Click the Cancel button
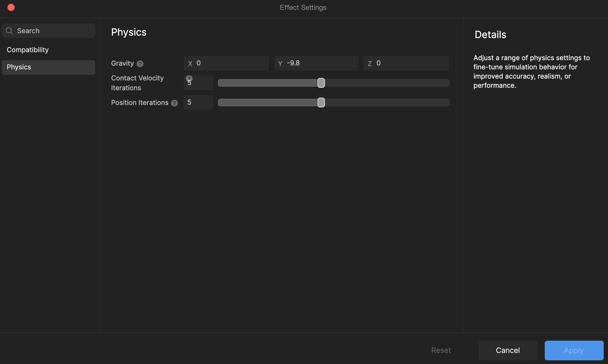The image size is (608, 364). [508, 350]
